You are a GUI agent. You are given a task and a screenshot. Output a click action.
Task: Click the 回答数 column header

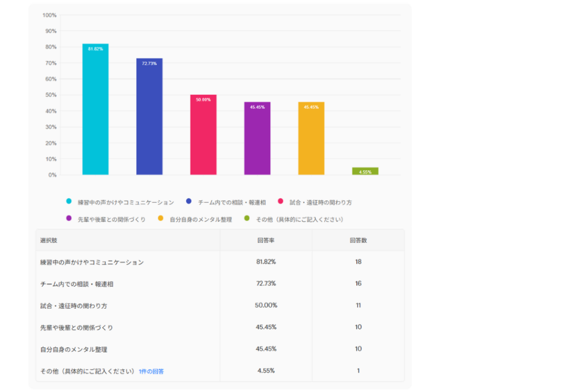point(358,240)
